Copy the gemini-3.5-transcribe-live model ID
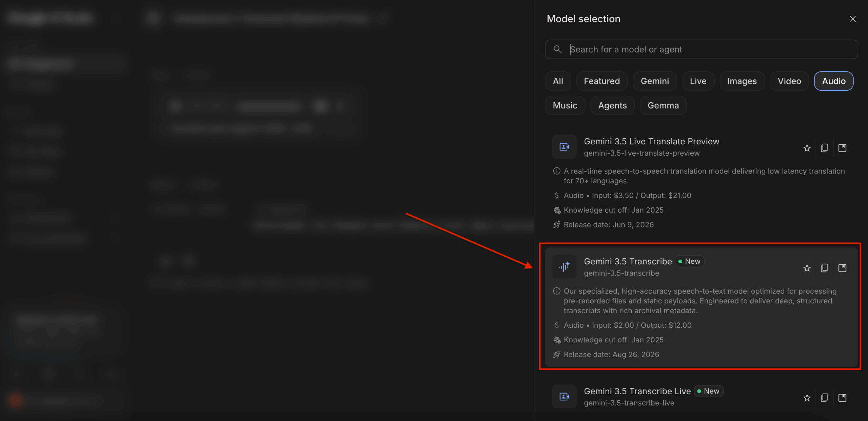868x421 pixels. click(825, 398)
